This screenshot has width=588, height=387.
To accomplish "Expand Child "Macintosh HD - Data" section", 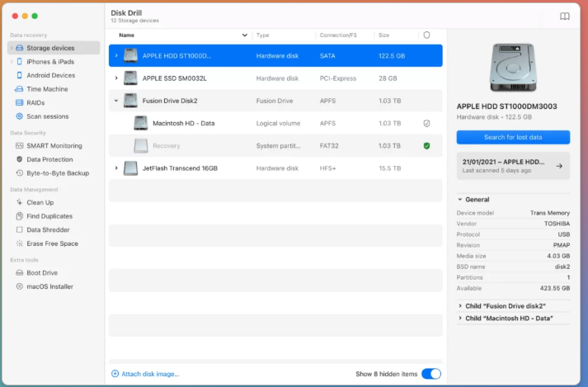I will coord(460,318).
